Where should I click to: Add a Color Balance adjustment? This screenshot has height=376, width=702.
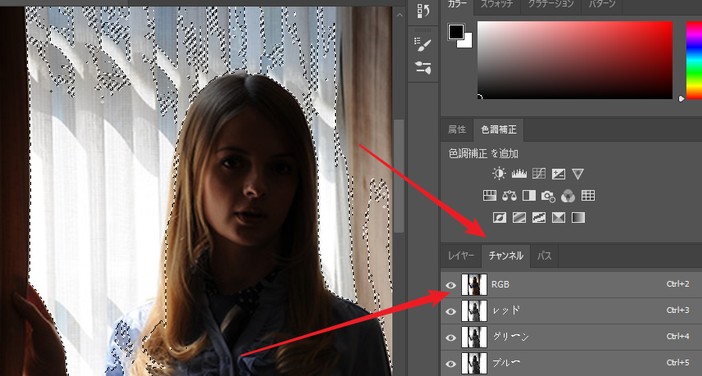(x=509, y=196)
